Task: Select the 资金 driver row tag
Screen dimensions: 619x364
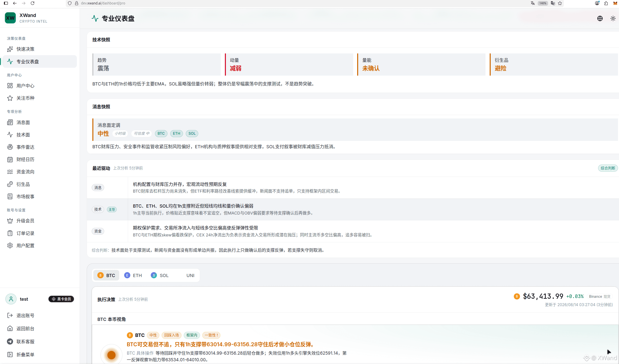Action: pyautogui.click(x=98, y=231)
